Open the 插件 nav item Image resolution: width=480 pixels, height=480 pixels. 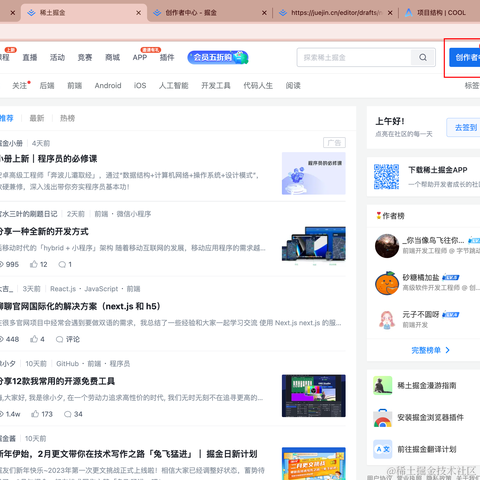pyautogui.click(x=167, y=58)
